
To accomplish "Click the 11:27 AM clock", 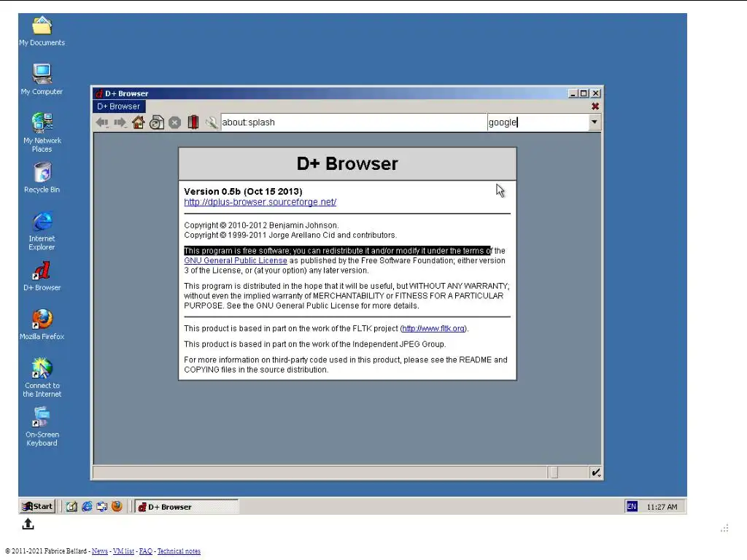I will (662, 507).
